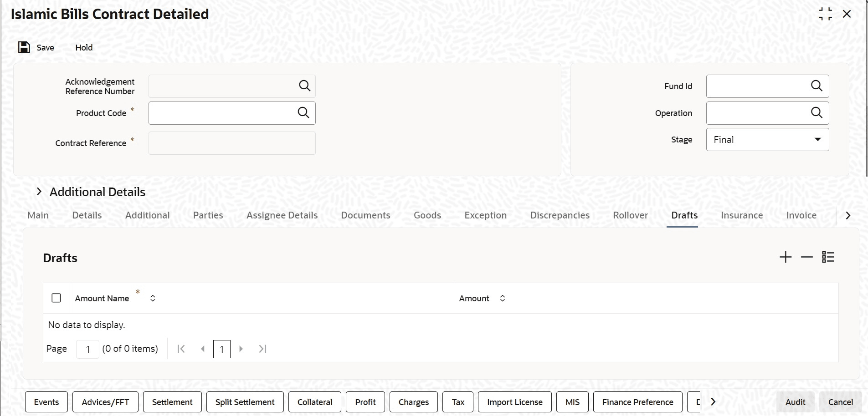Click current page 1 indicator
Screen dimensions: 868x416
222,349
